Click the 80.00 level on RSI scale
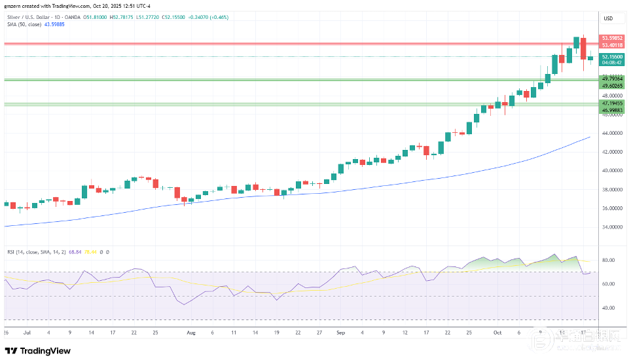Viewport: 631px width, 364px height. [608, 260]
